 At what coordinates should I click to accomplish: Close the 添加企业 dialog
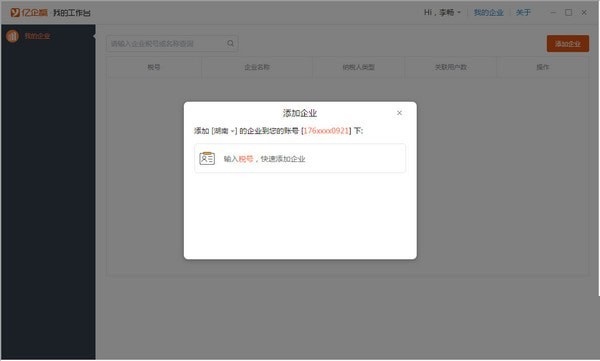pyautogui.click(x=399, y=113)
